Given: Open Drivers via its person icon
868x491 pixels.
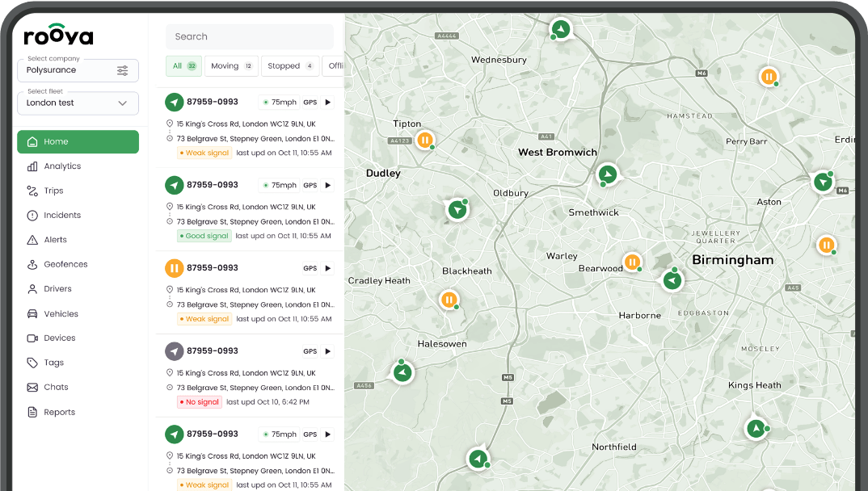Looking at the screenshot, I should [x=32, y=288].
